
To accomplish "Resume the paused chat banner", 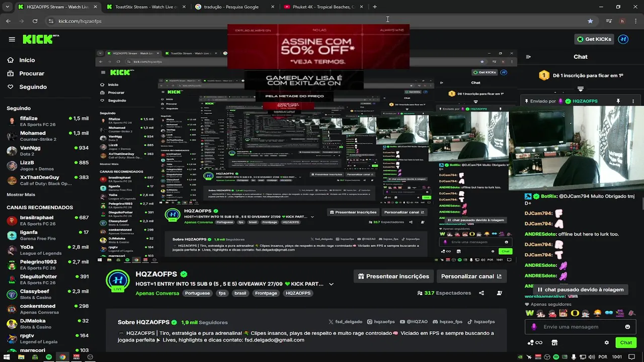I will [580, 290].
